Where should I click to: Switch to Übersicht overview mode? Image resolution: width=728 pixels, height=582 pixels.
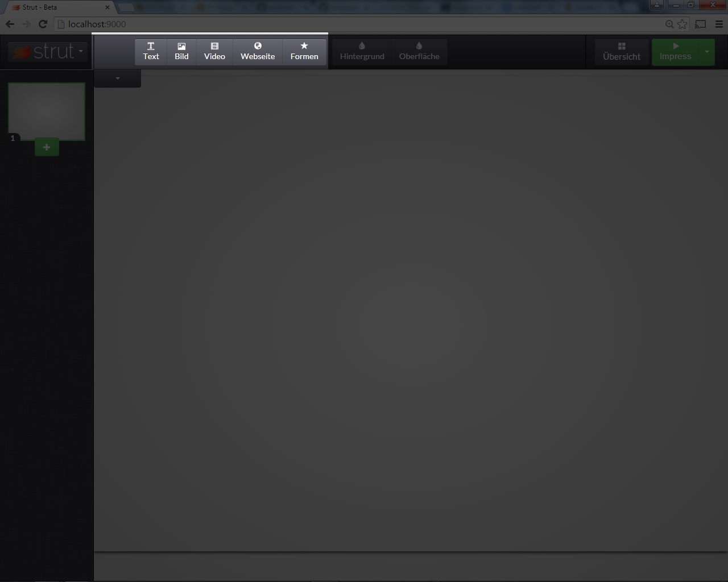click(x=621, y=52)
